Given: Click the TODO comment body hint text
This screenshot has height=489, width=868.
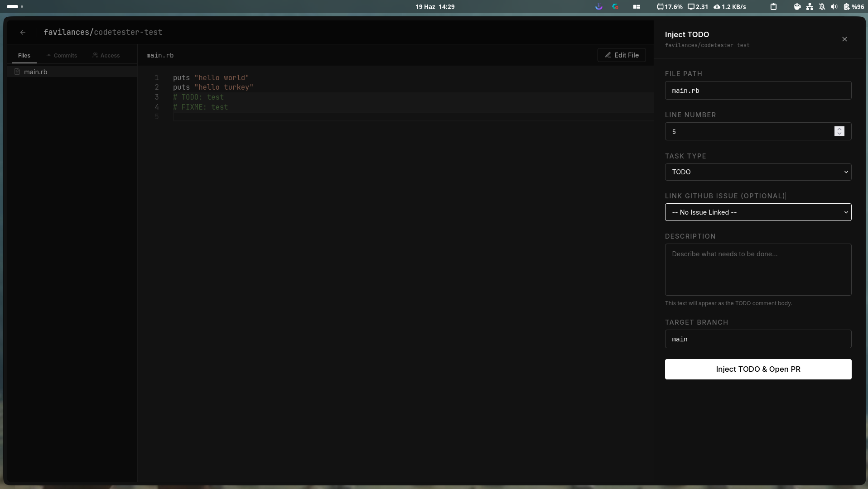Looking at the screenshot, I should point(728,303).
